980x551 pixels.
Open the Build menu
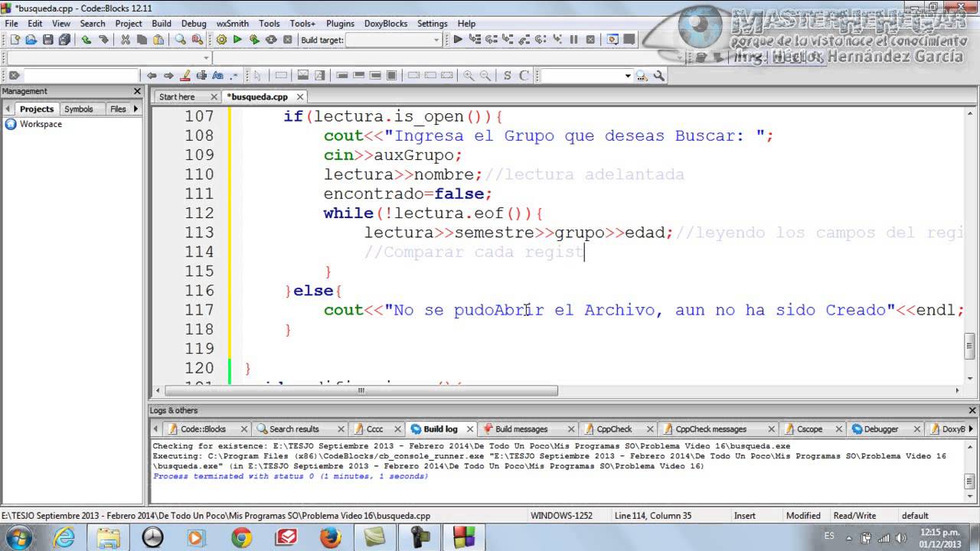coord(162,24)
